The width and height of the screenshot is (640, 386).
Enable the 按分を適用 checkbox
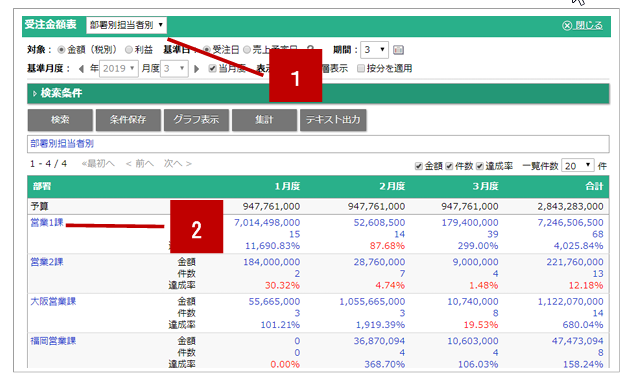click(361, 69)
